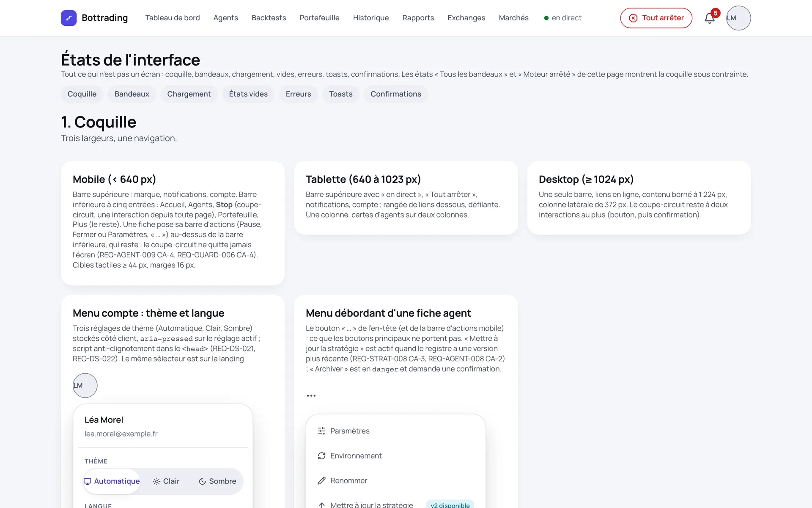Click the Léa Morel name

pyautogui.click(x=104, y=420)
